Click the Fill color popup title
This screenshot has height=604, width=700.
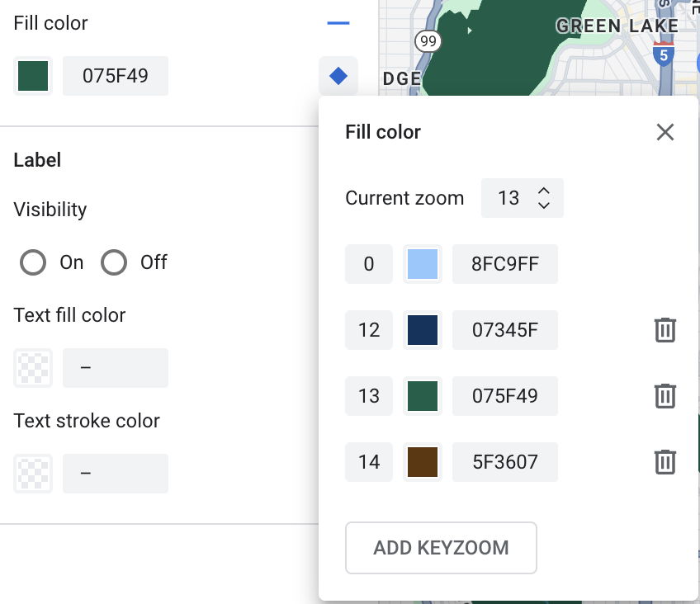[383, 132]
